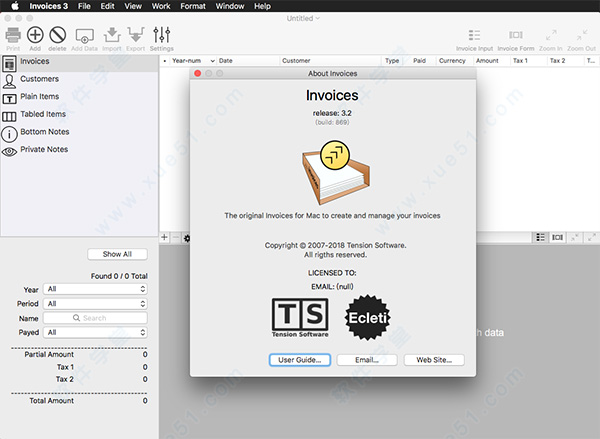600x439 pixels.
Task: Click the Import toolbar icon
Action: pyautogui.click(x=112, y=35)
